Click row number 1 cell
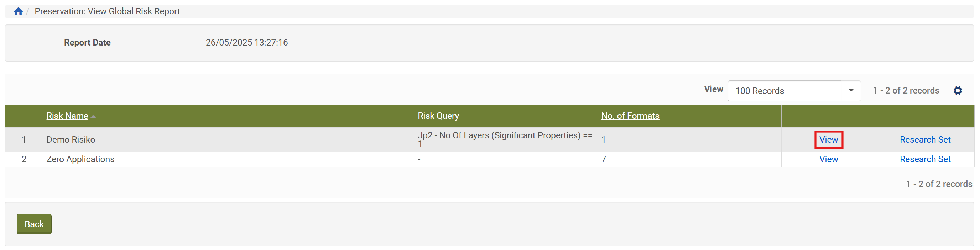980x250 pixels. (x=24, y=140)
